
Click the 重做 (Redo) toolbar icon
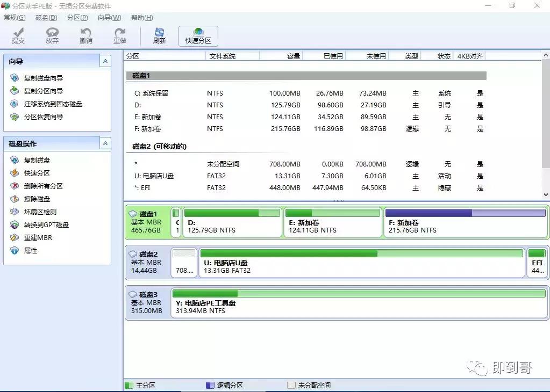(x=119, y=35)
